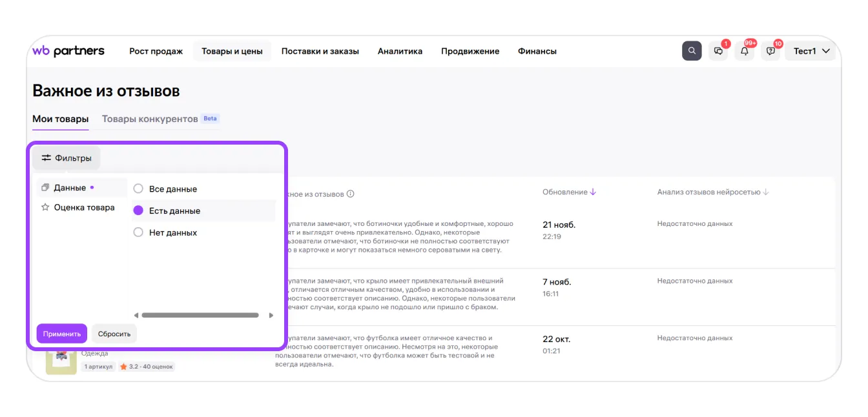Expand the Тест1 account dropdown
This screenshot has height=417, width=868.
811,51
